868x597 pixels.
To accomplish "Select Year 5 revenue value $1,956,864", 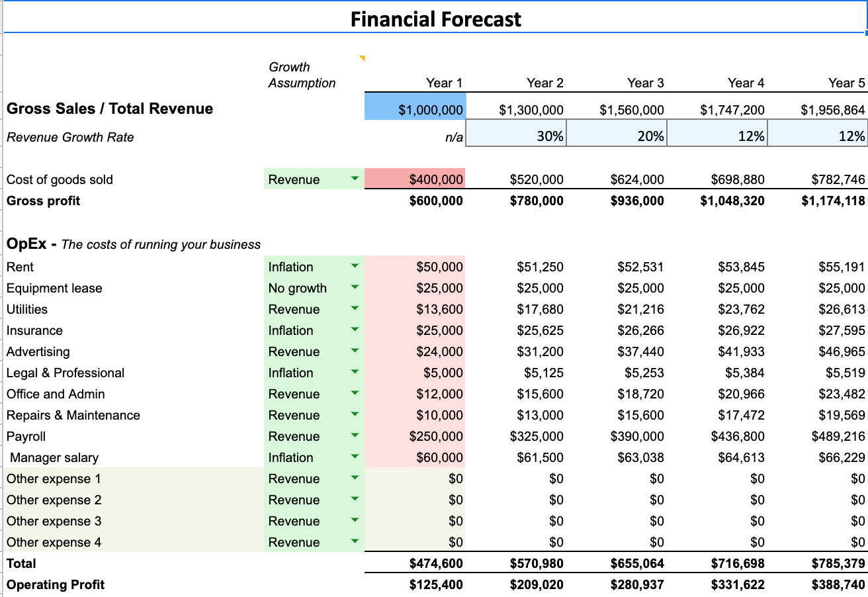I will 832,111.
